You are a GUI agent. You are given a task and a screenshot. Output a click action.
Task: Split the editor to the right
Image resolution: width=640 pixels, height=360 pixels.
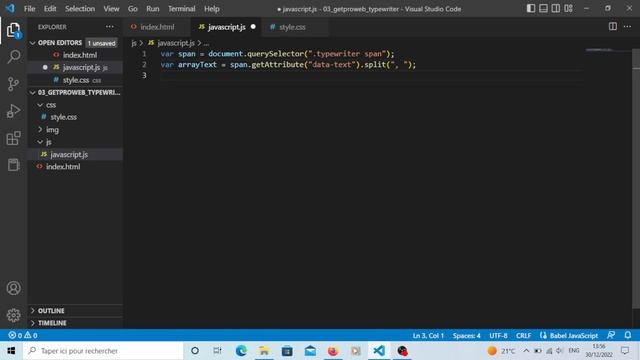pos(613,27)
